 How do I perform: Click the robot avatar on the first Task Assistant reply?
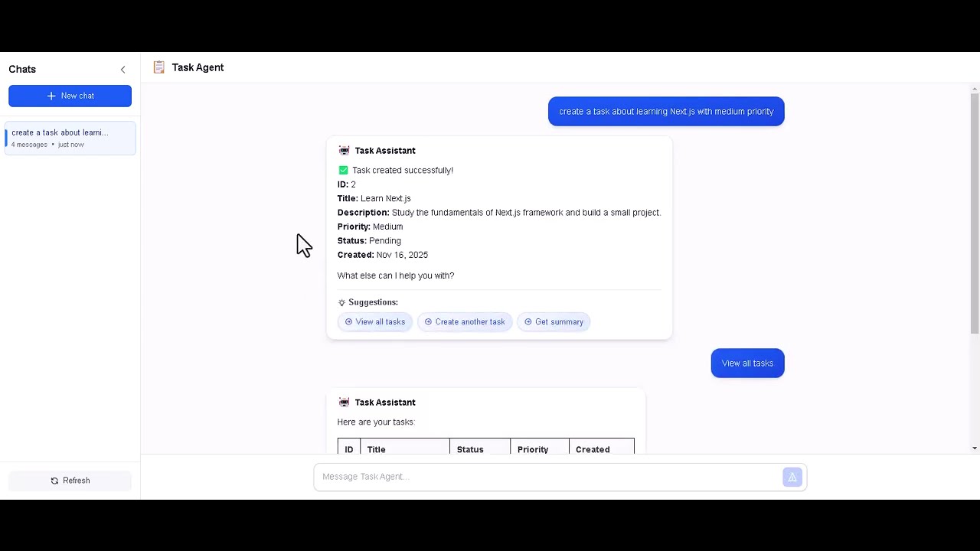point(344,150)
